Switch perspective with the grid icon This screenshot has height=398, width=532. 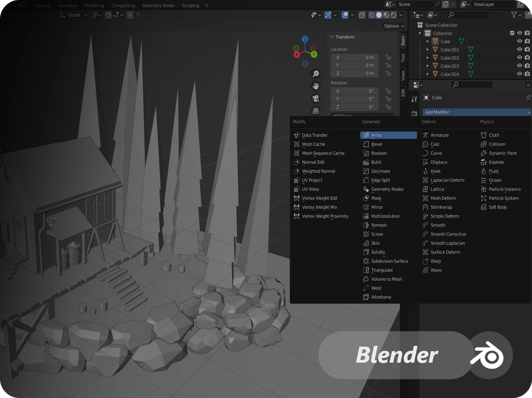(316, 111)
